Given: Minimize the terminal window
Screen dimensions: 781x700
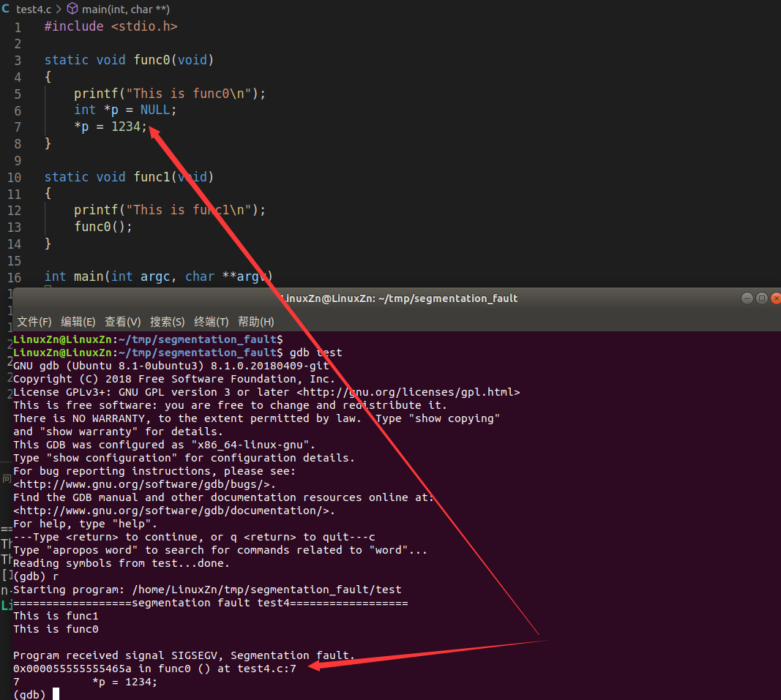Looking at the screenshot, I should point(747,298).
